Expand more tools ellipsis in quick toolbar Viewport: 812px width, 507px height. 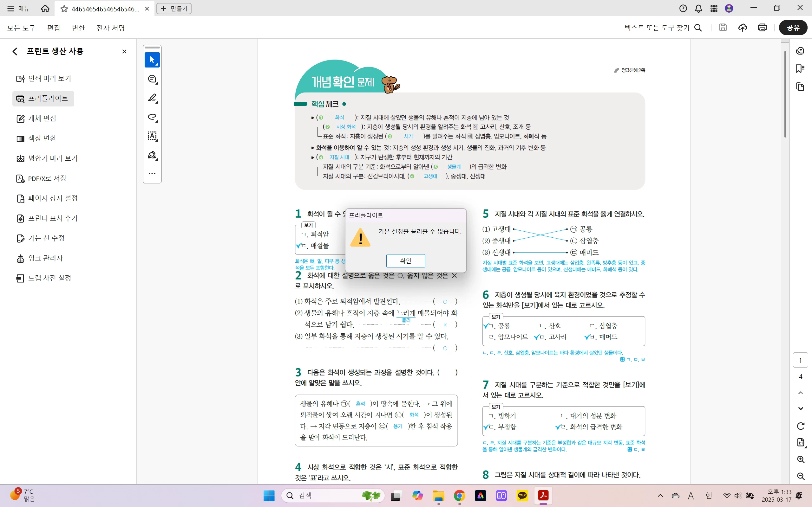(x=152, y=174)
